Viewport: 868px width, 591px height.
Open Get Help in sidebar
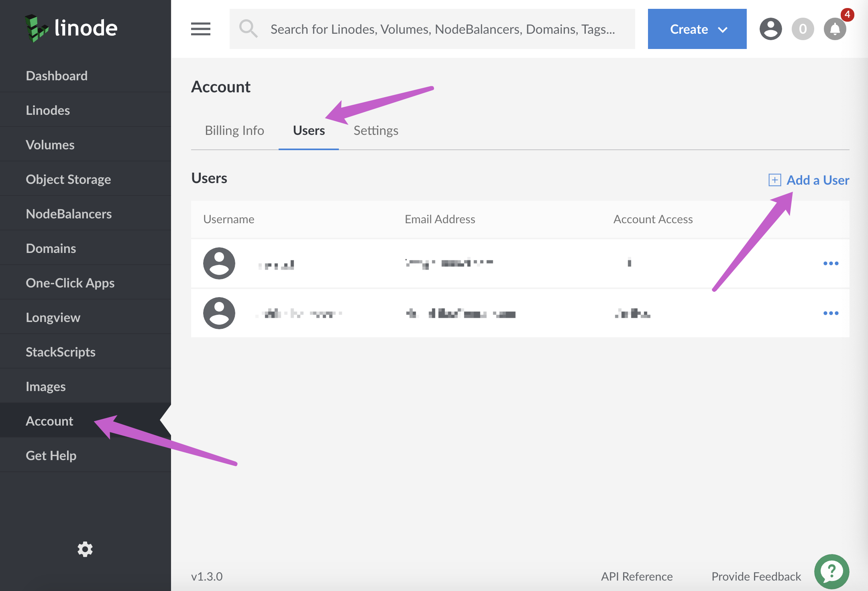pos(86,455)
